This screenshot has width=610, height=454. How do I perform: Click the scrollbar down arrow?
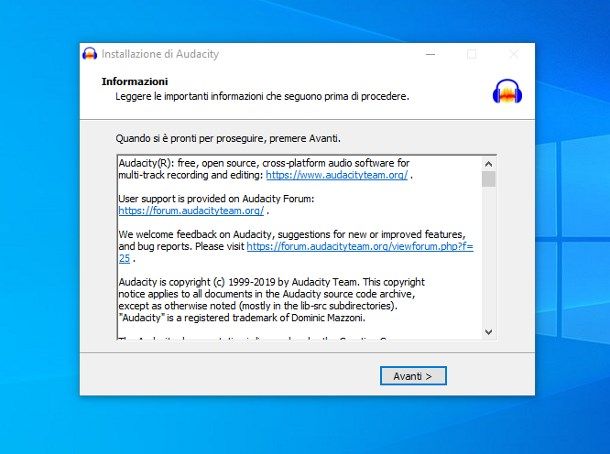click(x=489, y=332)
